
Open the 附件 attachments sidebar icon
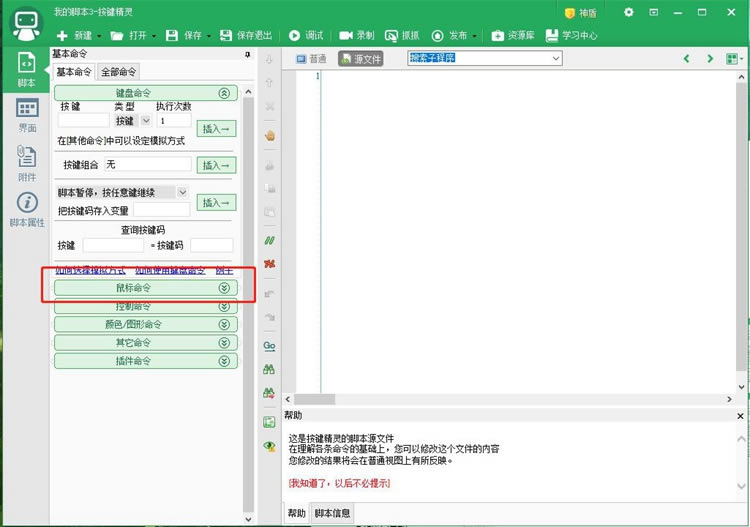pyautogui.click(x=27, y=162)
